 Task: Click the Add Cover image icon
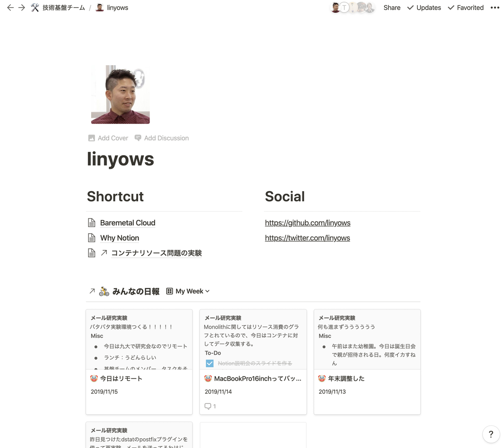[x=92, y=138]
